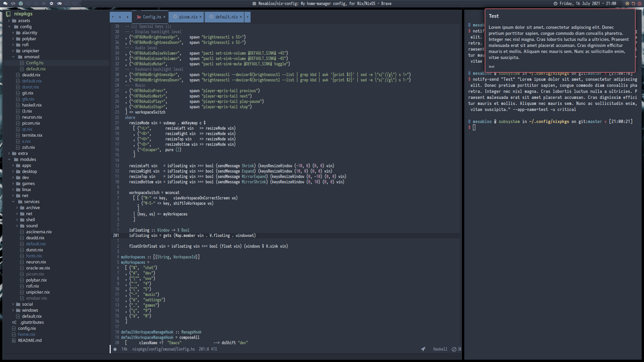Switch to the picom.nix tab
This screenshot has width=644, height=362.
click(x=188, y=17)
